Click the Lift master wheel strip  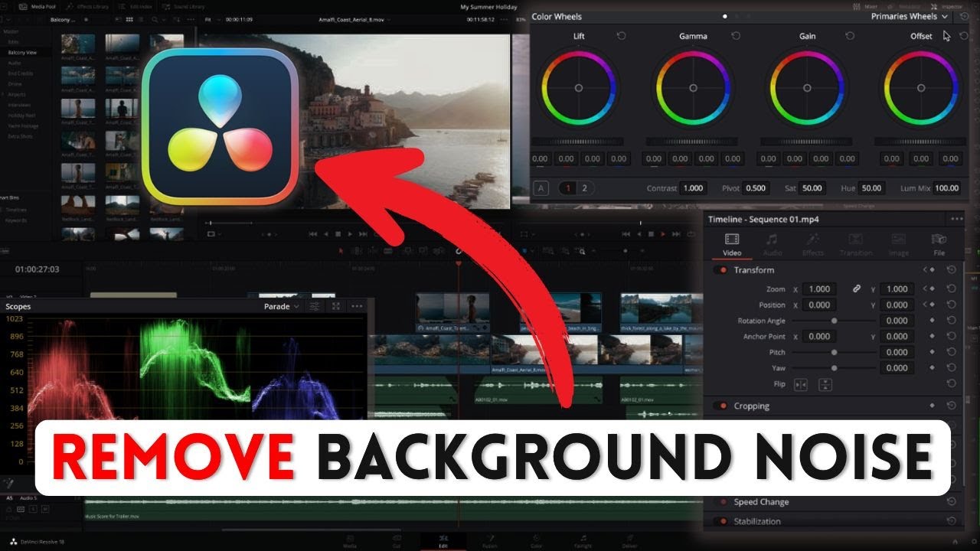point(579,142)
